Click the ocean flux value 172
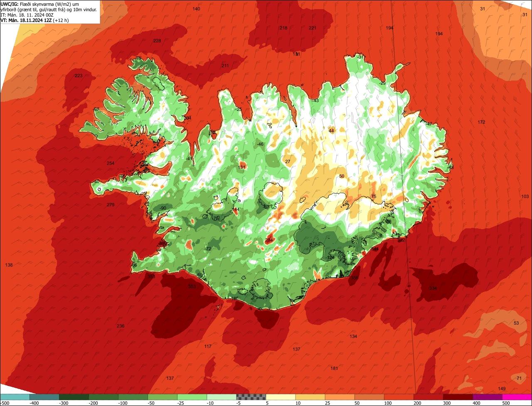This screenshot has height=406, width=532. pyautogui.click(x=481, y=122)
